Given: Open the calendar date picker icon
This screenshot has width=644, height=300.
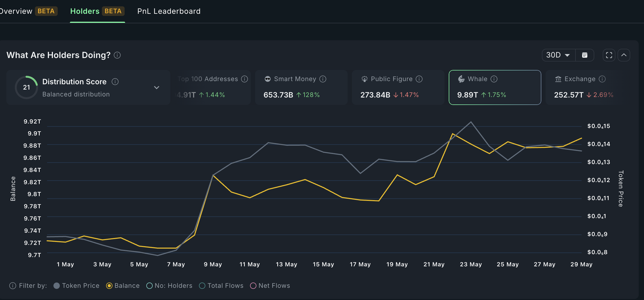Looking at the screenshot, I should 585,55.
